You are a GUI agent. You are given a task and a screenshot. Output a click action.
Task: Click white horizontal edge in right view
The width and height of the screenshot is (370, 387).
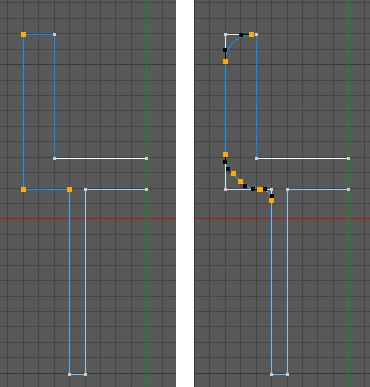(303, 158)
